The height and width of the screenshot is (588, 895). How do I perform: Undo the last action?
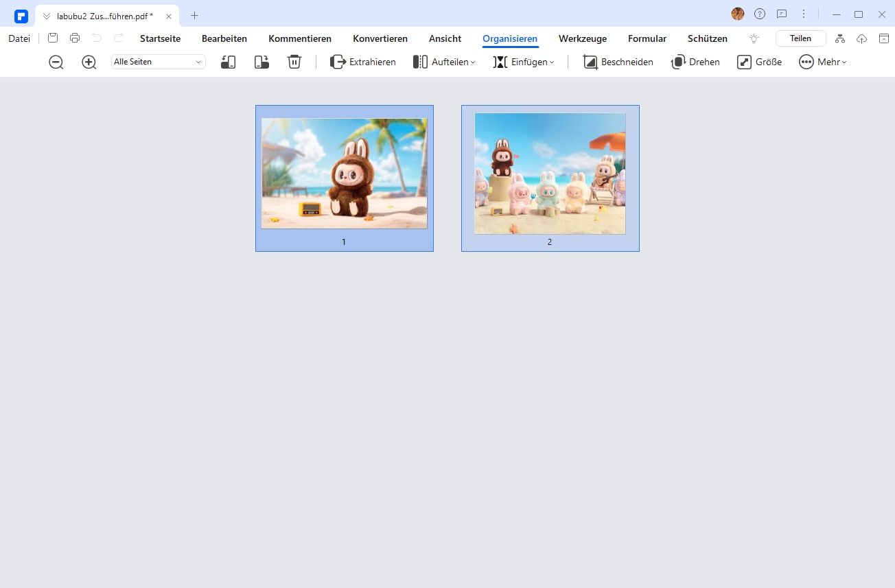tap(97, 38)
